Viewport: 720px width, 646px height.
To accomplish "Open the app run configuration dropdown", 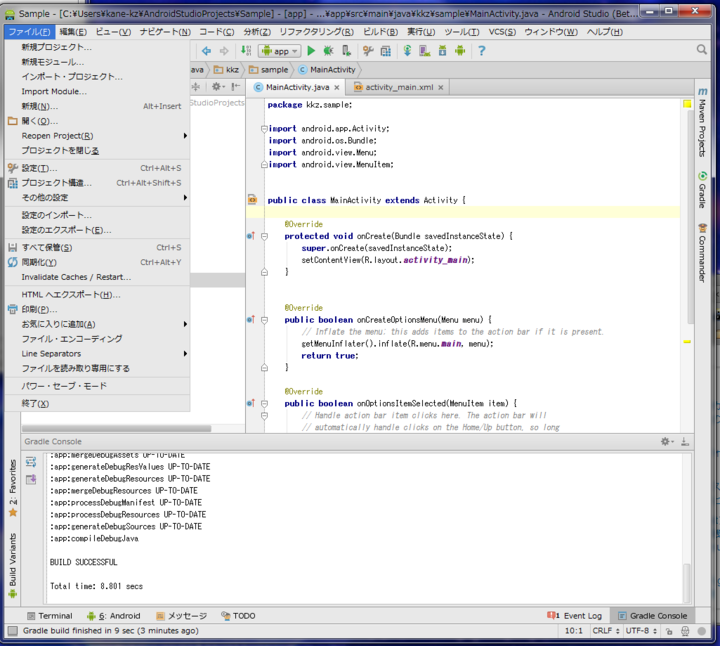I will [x=280, y=51].
